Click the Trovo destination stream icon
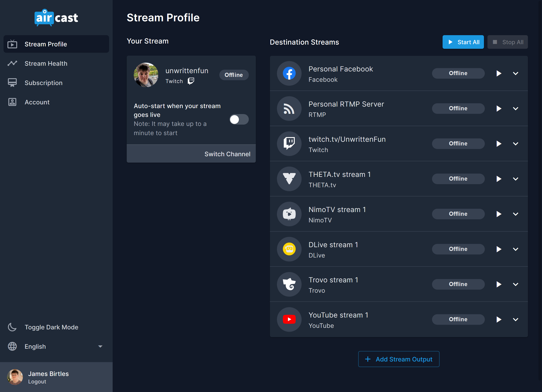Image resolution: width=542 pixels, height=392 pixels. point(289,284)
